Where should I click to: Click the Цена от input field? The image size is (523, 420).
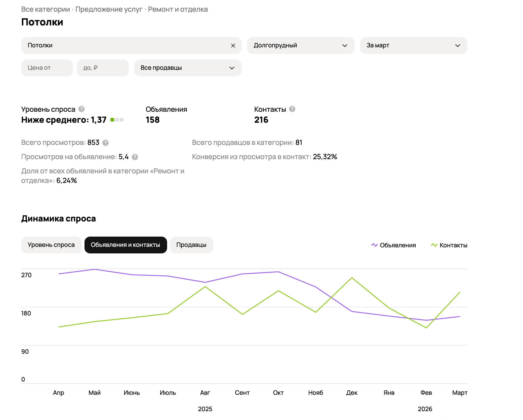coord(47,68)
